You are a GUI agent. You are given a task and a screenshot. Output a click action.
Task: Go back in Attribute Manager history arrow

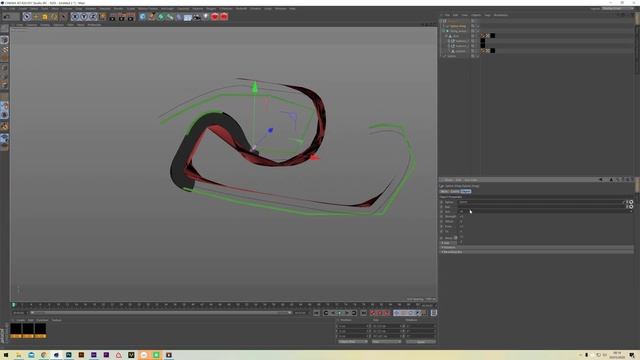pyautogui.click(x=600, y=180)
